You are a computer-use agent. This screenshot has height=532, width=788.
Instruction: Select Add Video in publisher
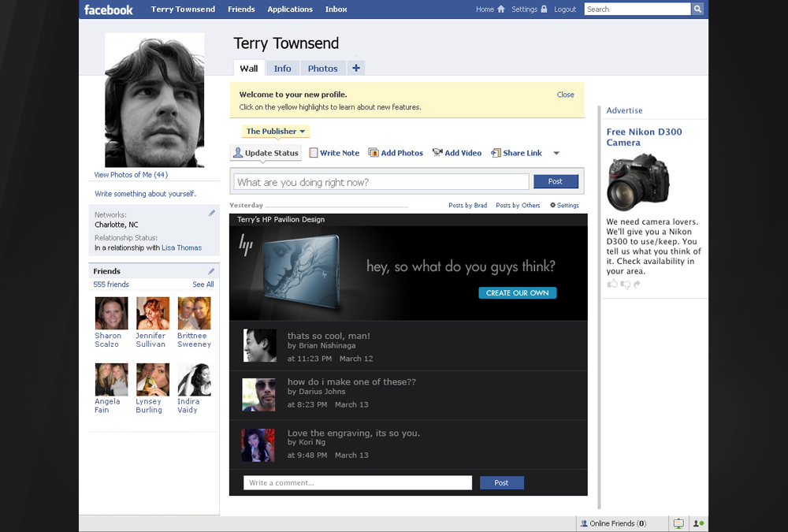point(457,153)
